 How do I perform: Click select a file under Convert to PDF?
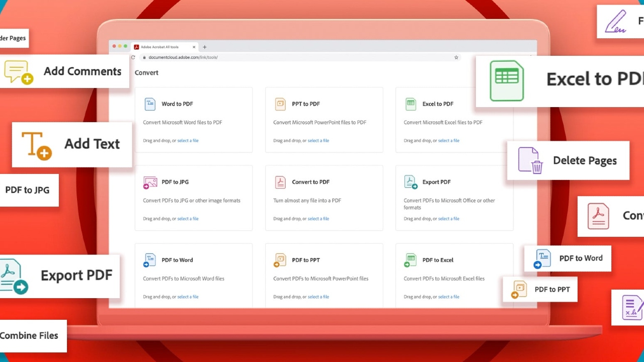coord(318,219)
